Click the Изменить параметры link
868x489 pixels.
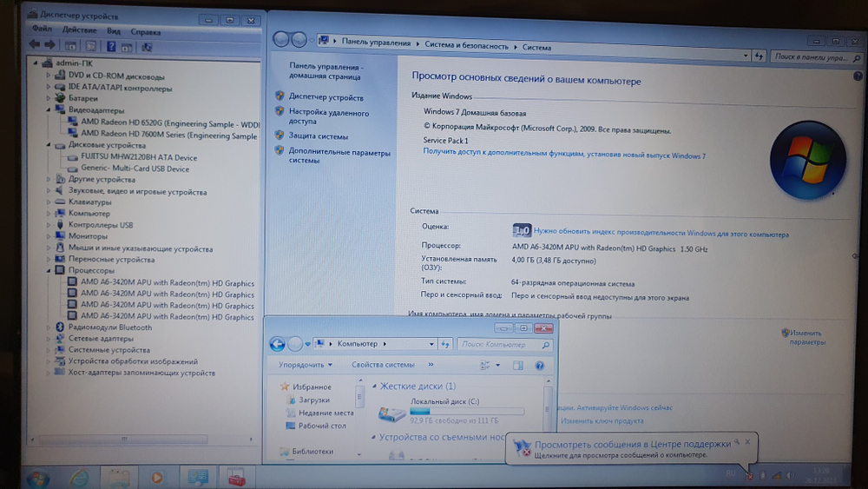(807, 337)
